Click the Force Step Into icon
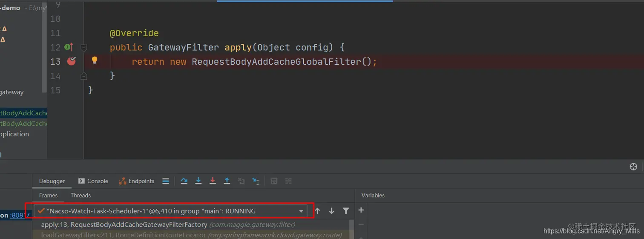The width and height of the screenshot is (644, 239). [213, 181]
